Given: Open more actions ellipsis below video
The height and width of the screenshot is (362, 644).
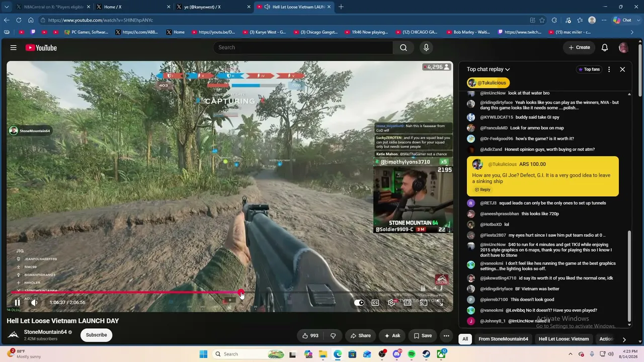Looking at the screenshot, I should point(446,335).
